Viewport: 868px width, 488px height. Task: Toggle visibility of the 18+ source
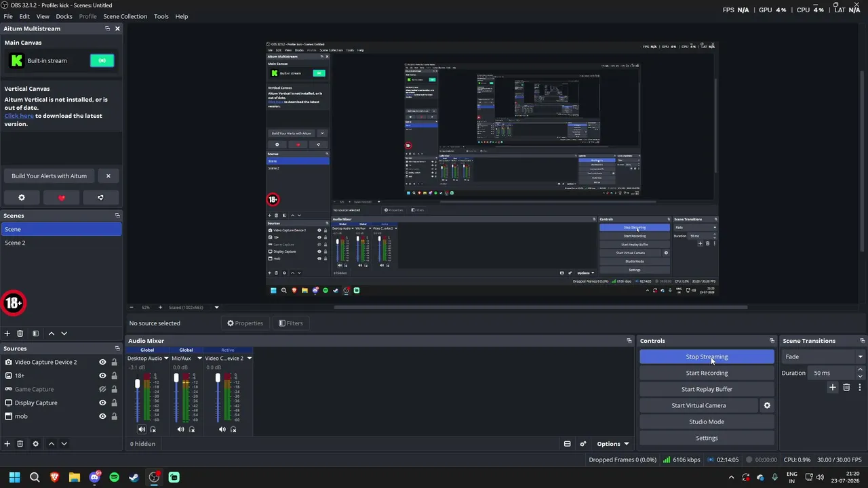coord(102,375)
